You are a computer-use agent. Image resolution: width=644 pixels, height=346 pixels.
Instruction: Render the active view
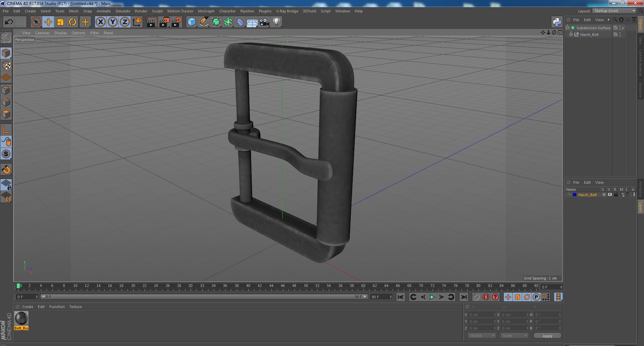pos(152,22)
